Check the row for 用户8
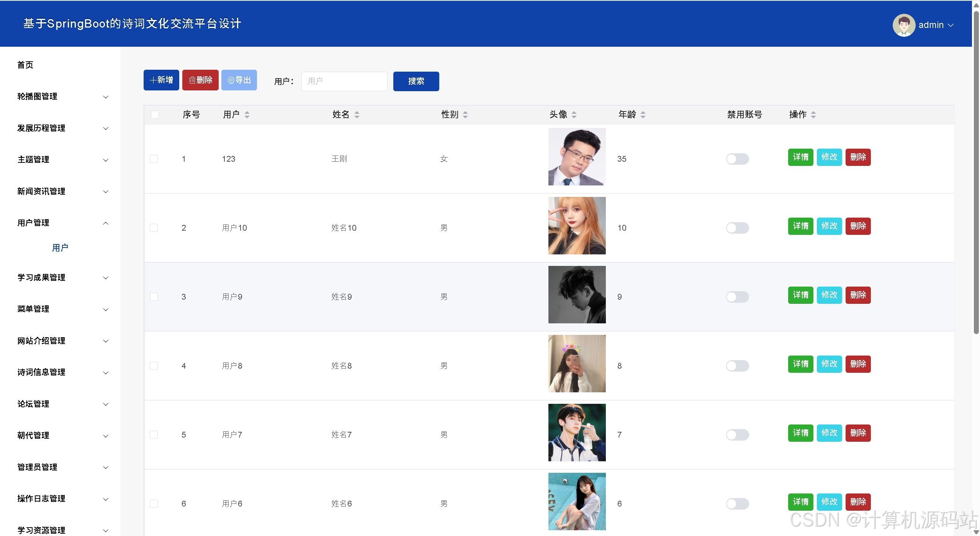The width and height of the screenshot is (980, 536). click(x=154, y=366)
